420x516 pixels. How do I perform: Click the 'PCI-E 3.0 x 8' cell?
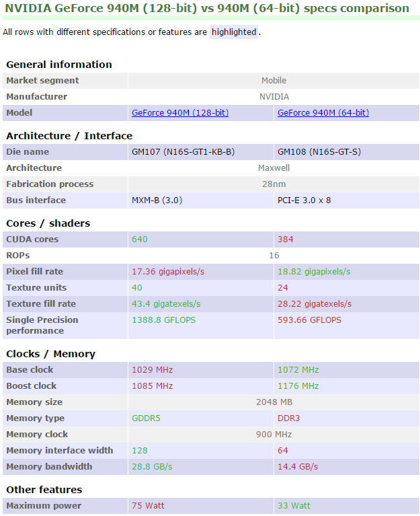pyautogui.click(x=304, y=200)
